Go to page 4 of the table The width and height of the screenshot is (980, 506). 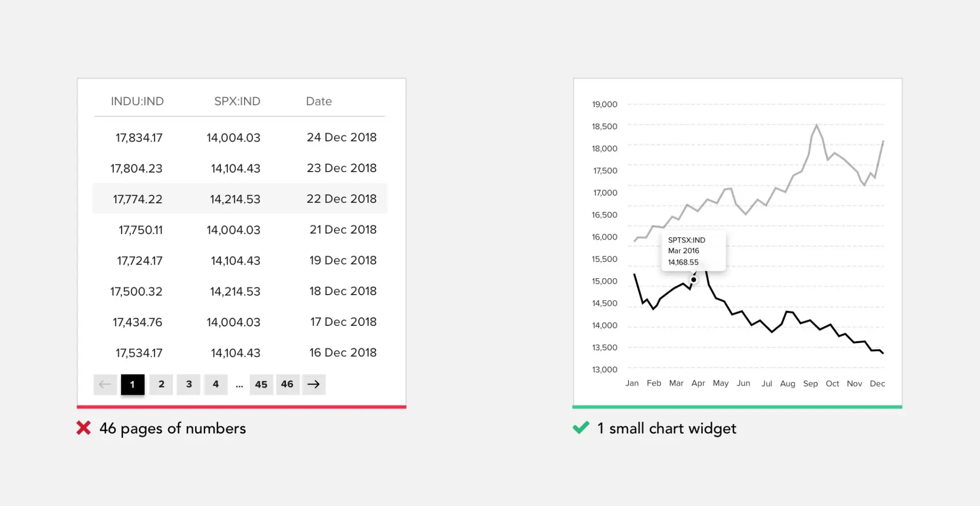(216, 384)
